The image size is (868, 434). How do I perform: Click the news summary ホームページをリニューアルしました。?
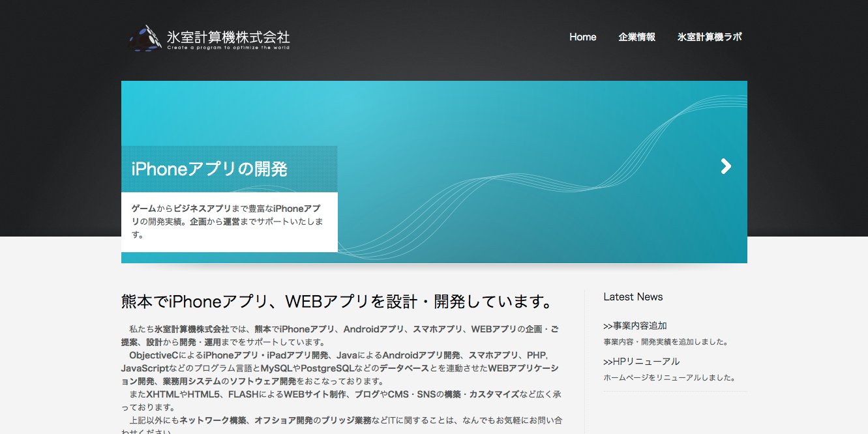click(670, 377)
